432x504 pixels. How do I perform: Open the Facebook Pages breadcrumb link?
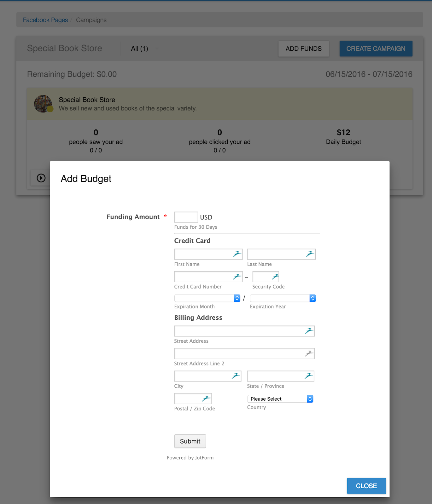45,20
